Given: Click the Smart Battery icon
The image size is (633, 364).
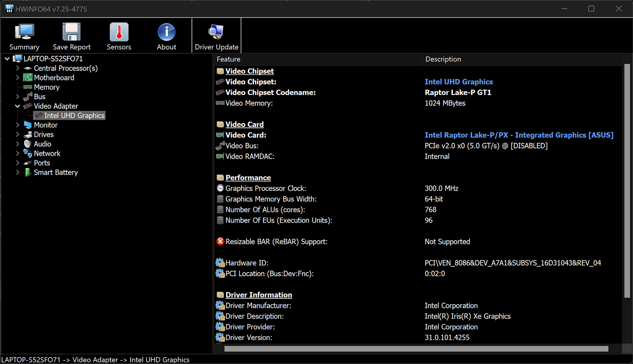Looking at the screenshot, I should pos(28,173).
